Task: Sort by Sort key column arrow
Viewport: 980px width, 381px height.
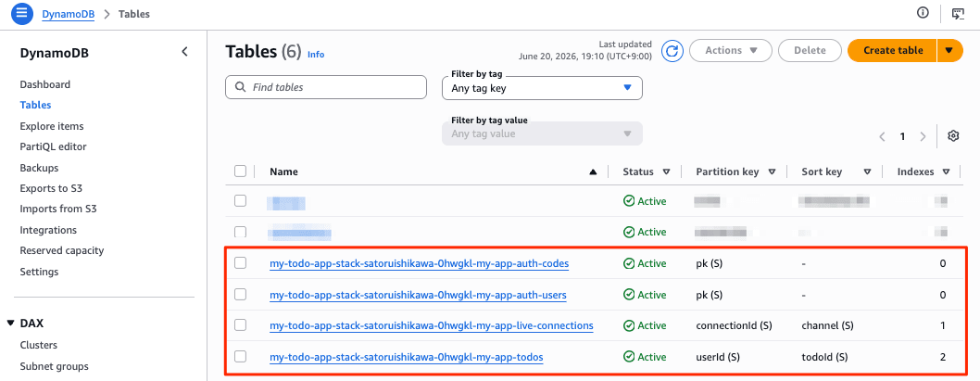Action: 868,172
